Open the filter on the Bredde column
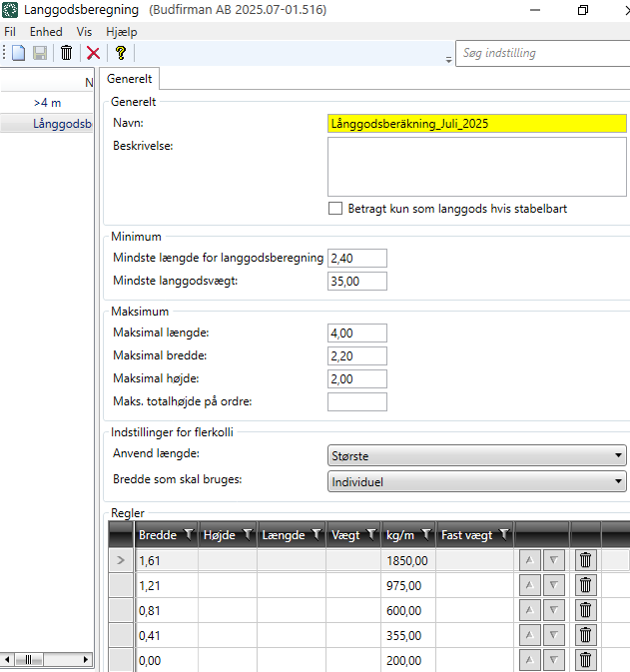Viewport: 630px width, 672px height. [x=189, y=535]
